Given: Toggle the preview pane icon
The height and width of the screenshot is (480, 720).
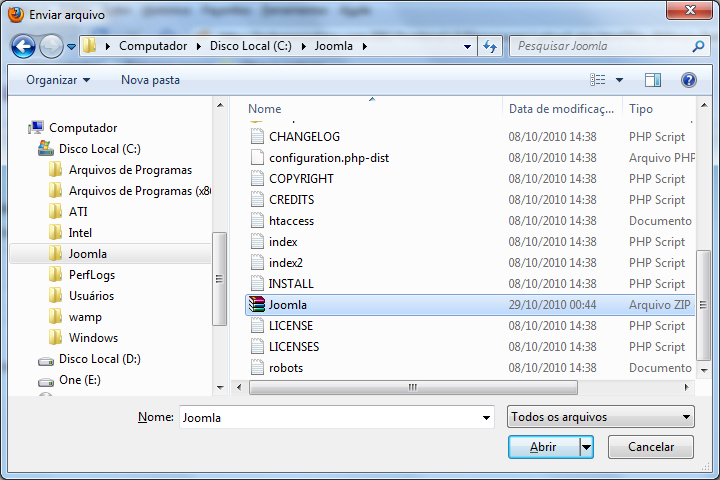Looking at the screenshot, I should [x=652, y=80].
